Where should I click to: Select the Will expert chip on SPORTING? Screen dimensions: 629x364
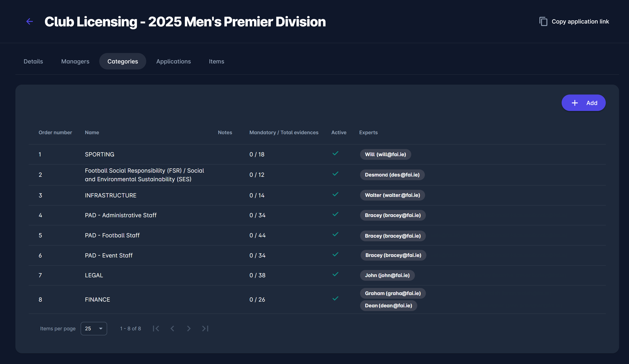click(x=385, y=154)
